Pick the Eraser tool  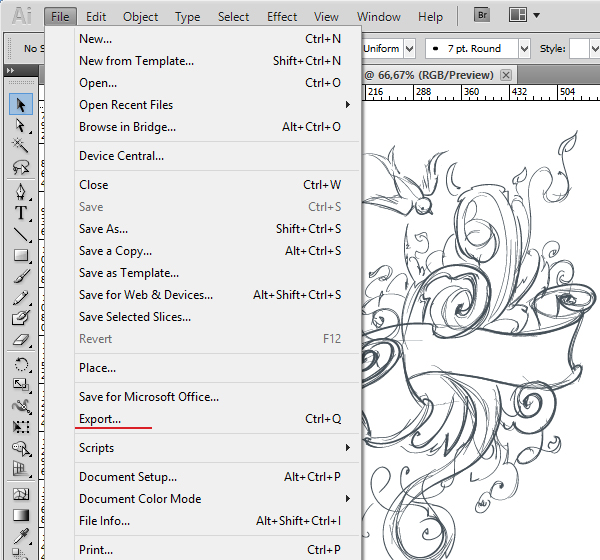21,341
